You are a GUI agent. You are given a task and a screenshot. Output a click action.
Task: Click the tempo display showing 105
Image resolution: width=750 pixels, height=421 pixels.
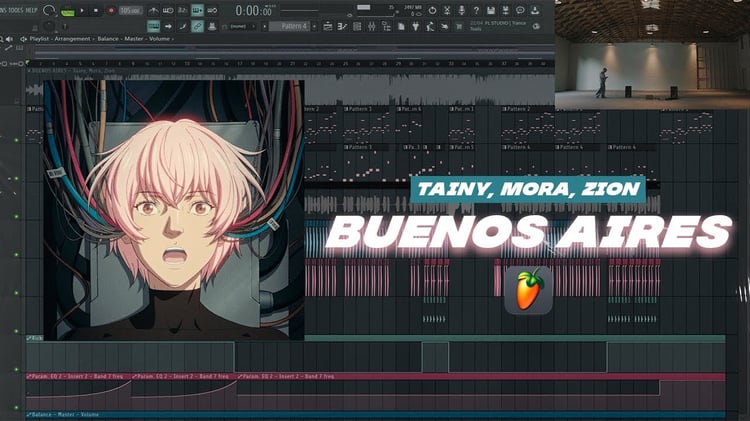click(x=131, y=10)
